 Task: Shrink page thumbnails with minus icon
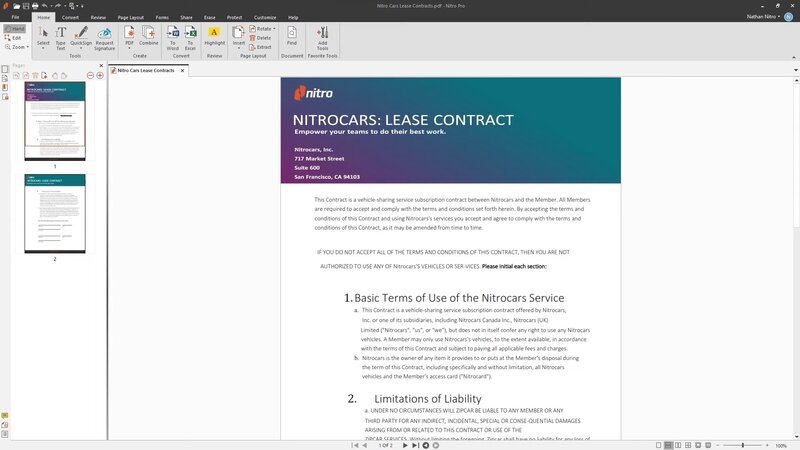pos(90,76)
